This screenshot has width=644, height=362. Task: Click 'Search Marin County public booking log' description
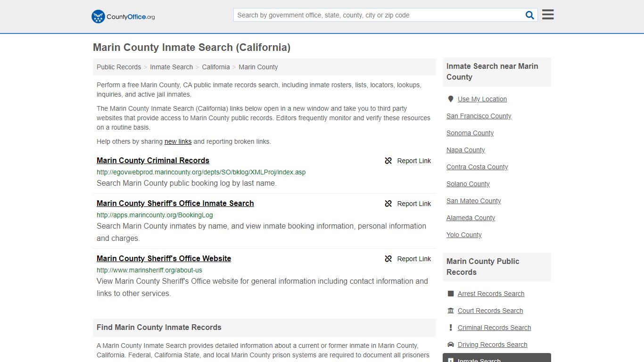point(187,183)
